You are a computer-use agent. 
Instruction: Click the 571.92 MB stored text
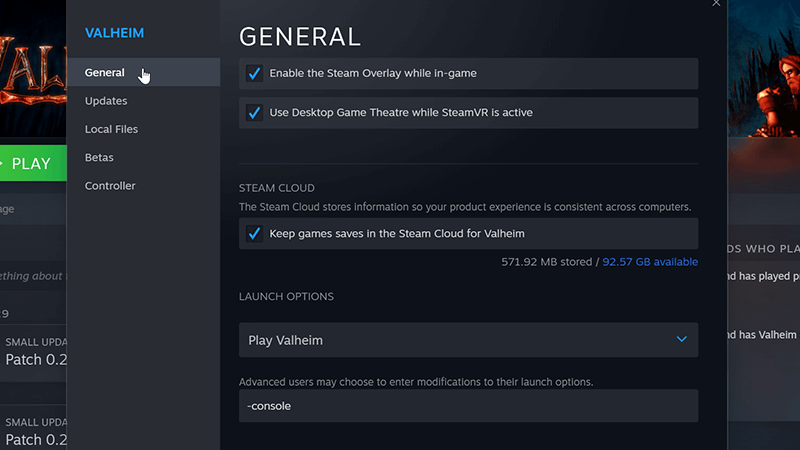[546, 262]
